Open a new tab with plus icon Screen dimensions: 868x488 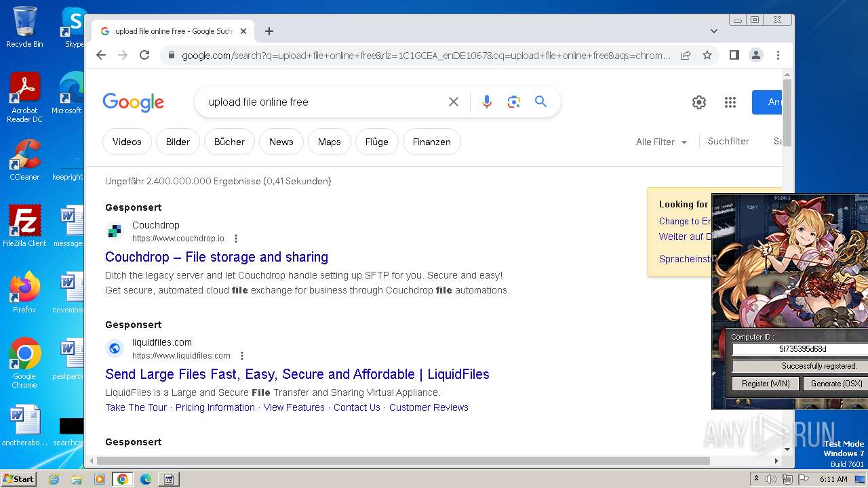point(269,31)
